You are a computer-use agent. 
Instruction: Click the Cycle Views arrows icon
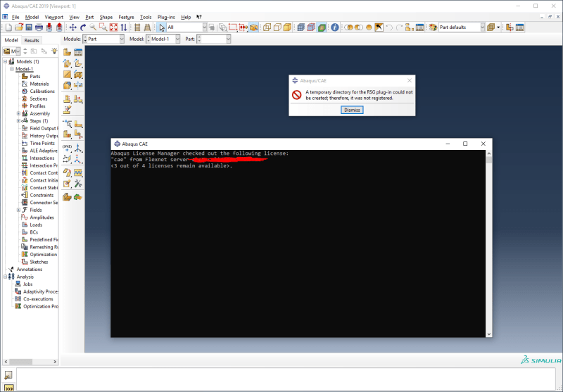coord(124,27)
